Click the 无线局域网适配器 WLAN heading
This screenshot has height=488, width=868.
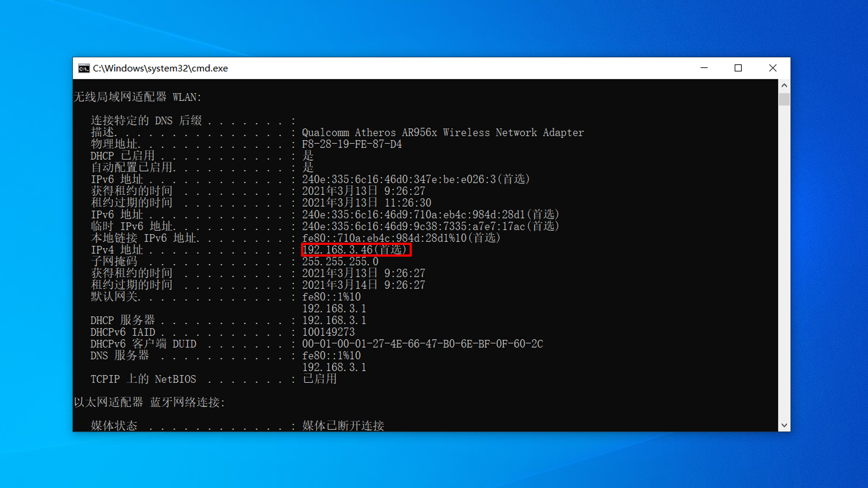(137, 97)
